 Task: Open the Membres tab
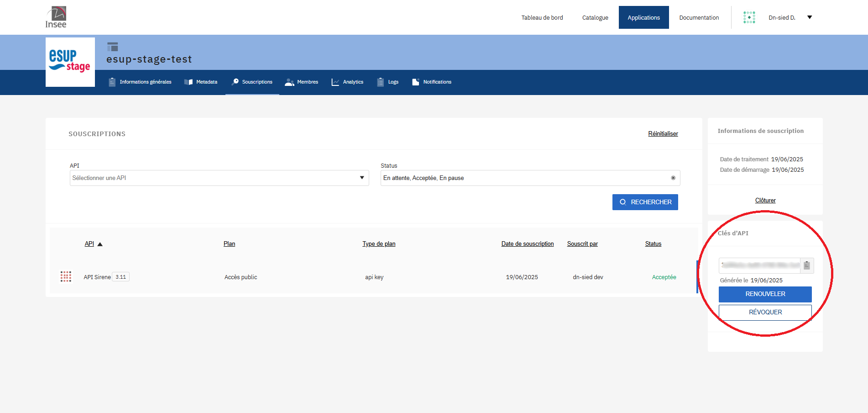tap(302, 82)
